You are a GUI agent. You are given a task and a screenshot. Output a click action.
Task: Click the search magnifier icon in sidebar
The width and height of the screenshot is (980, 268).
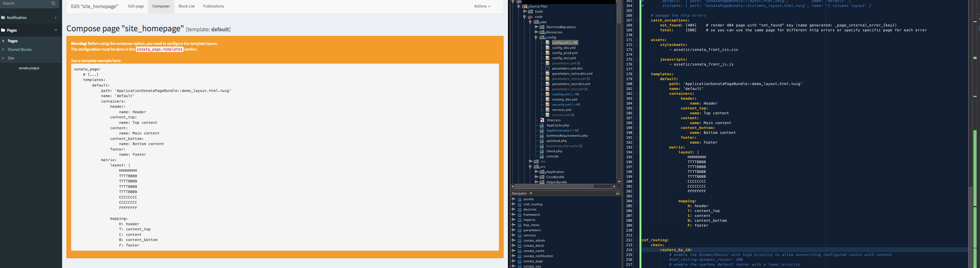click(x=53, y=3)
